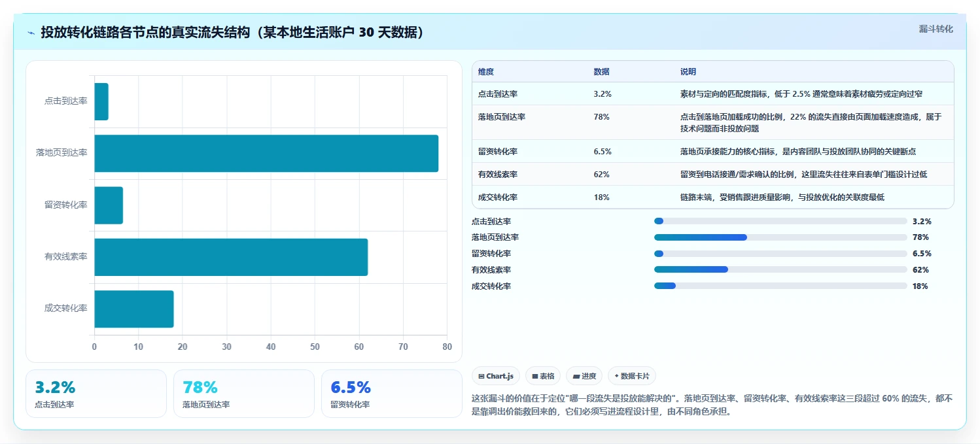The height and width of the screenshot is (444, 980).
Task: Click the 数据 table column header
Action: (x=601, y=71)
